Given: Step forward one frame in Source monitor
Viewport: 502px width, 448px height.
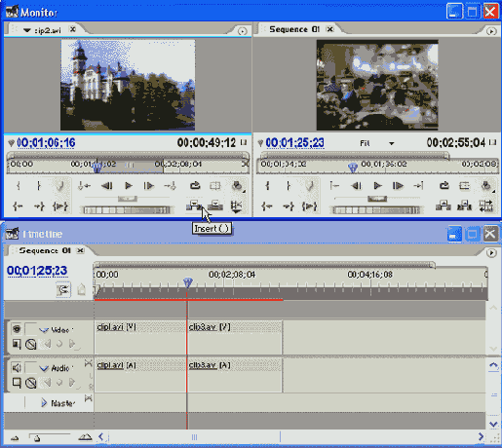Looking at the screenshot, I should [148, 186].
